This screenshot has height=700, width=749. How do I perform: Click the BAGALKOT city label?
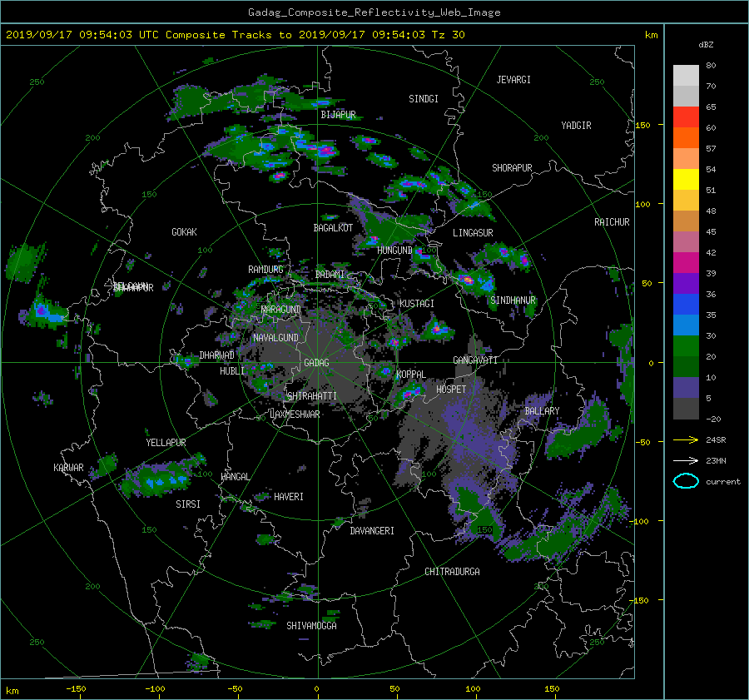coord(333,228)
